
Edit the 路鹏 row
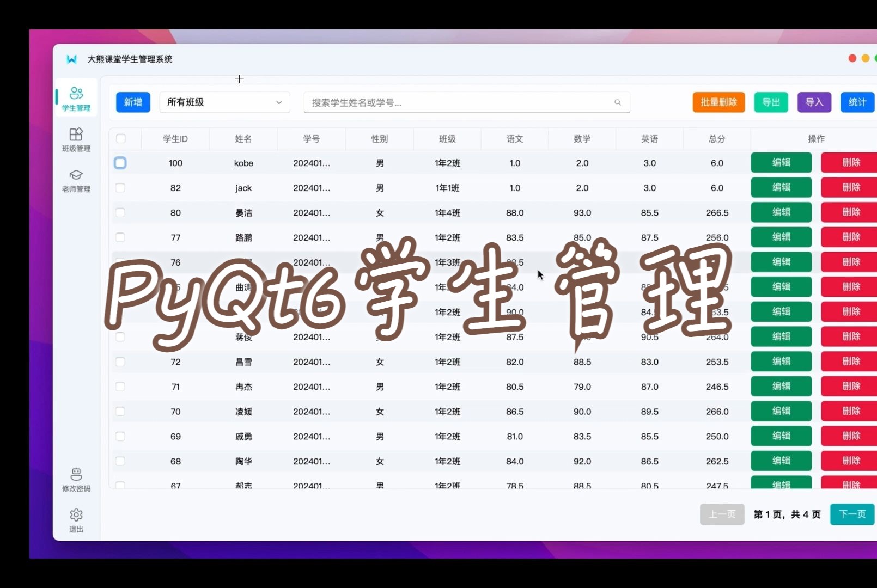coord(781,237)
